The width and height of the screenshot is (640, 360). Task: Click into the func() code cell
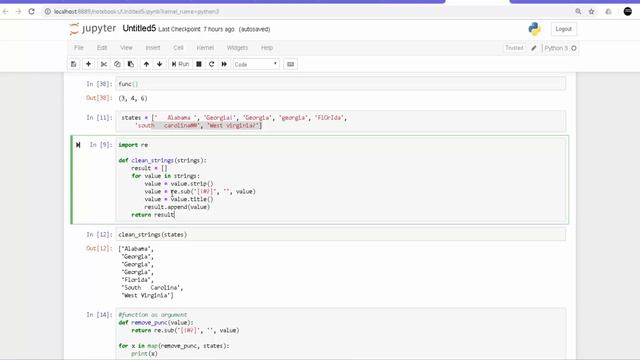(340, 84)
